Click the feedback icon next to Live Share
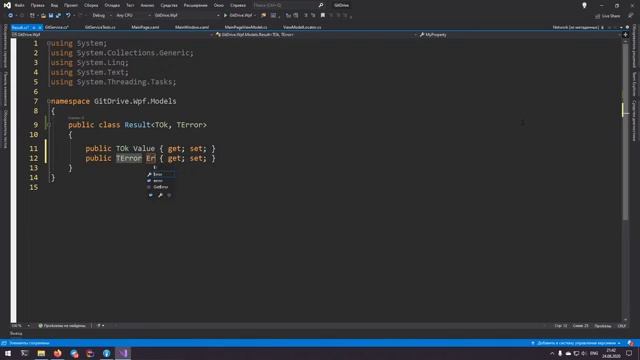The height and width of the screenshot is (360, 640). coord(631,16)
